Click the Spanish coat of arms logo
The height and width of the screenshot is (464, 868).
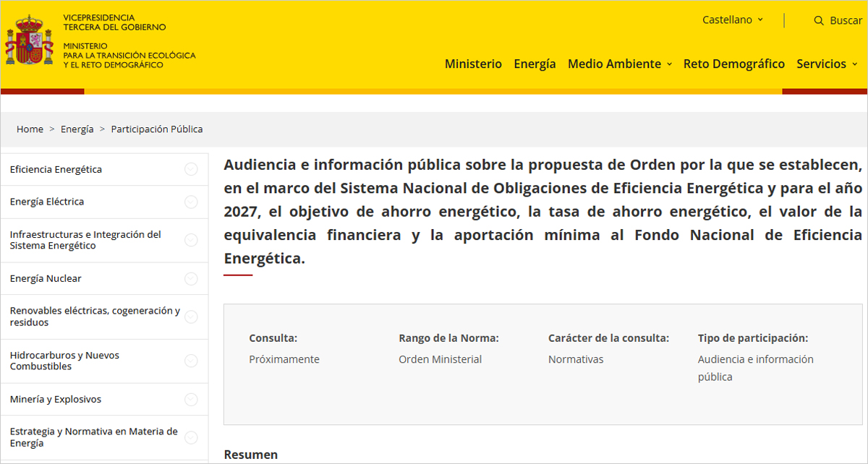pyautogui.click(x=30, y=42)
